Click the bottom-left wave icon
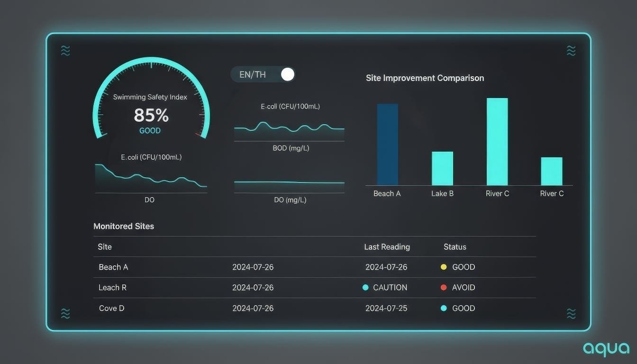 65,313
